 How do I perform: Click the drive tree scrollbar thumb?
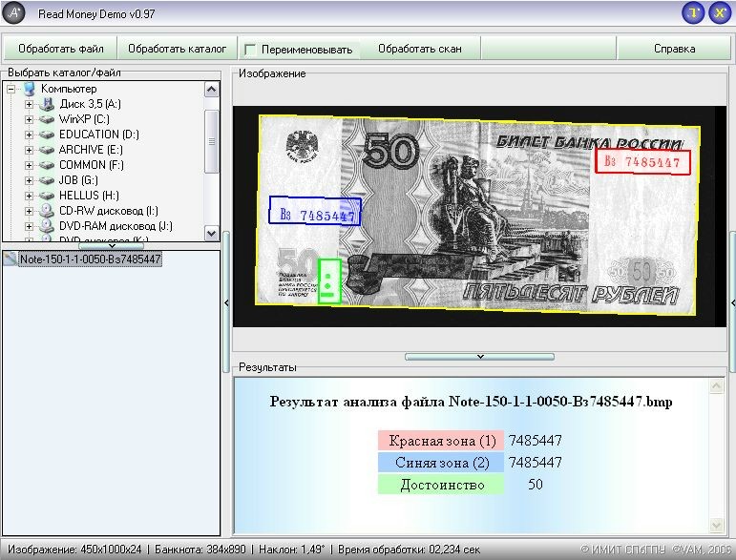pos(212,141)
